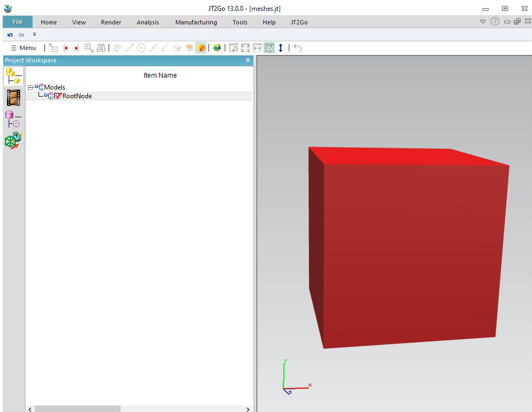Click the JT2Go application logo icon
The image size is (532, 412).
click(x=8, y=8)
